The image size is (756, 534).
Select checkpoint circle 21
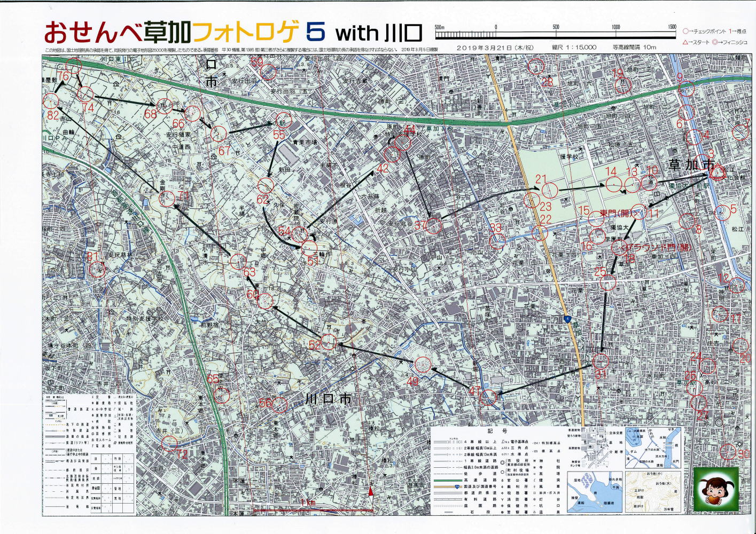pos(550,190)
